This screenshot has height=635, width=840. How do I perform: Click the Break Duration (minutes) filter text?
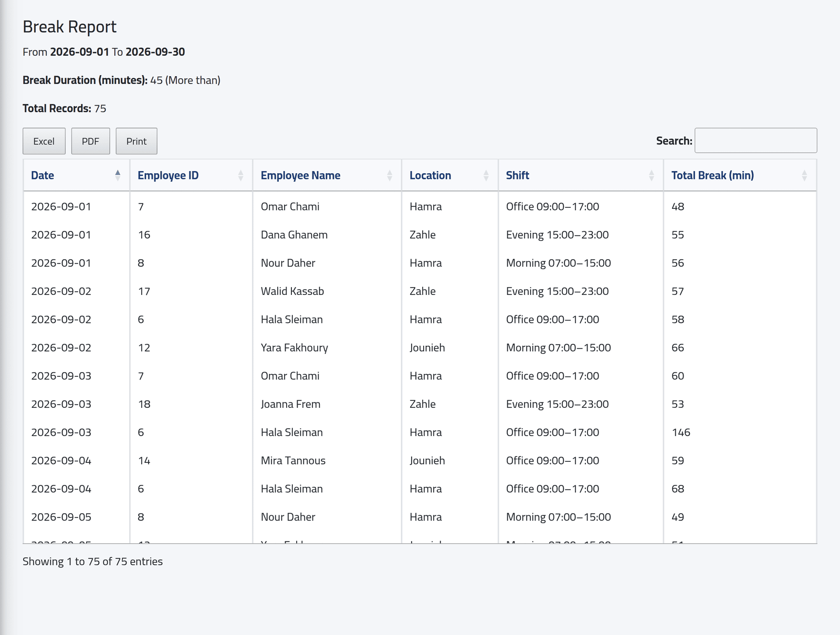click(x=121, y=80)
